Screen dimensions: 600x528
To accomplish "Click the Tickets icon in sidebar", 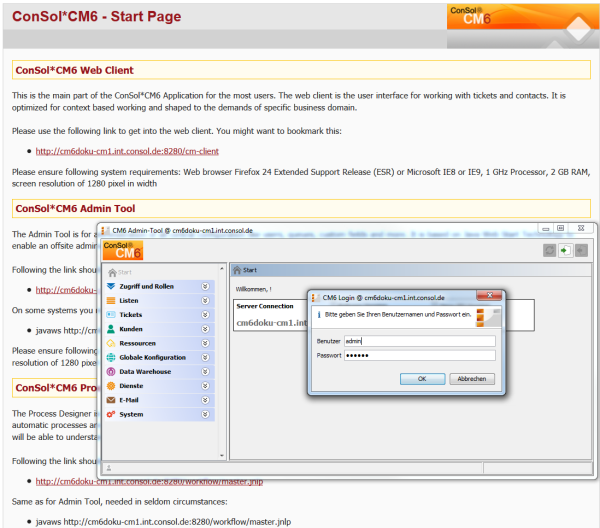I will click(111, 315).
